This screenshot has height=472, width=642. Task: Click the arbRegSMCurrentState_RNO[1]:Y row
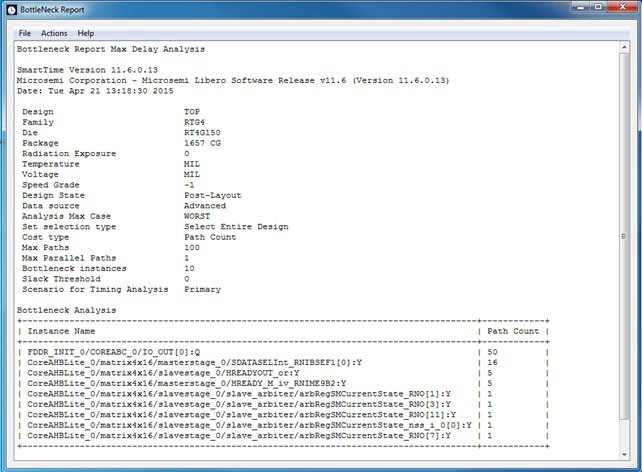(283, 394)
